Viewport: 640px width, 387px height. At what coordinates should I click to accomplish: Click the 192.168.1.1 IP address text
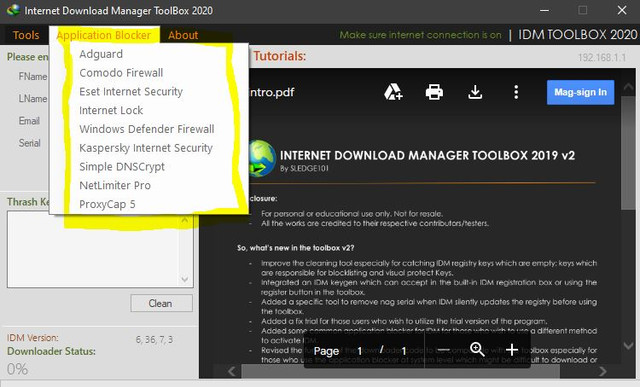point(602,58)
